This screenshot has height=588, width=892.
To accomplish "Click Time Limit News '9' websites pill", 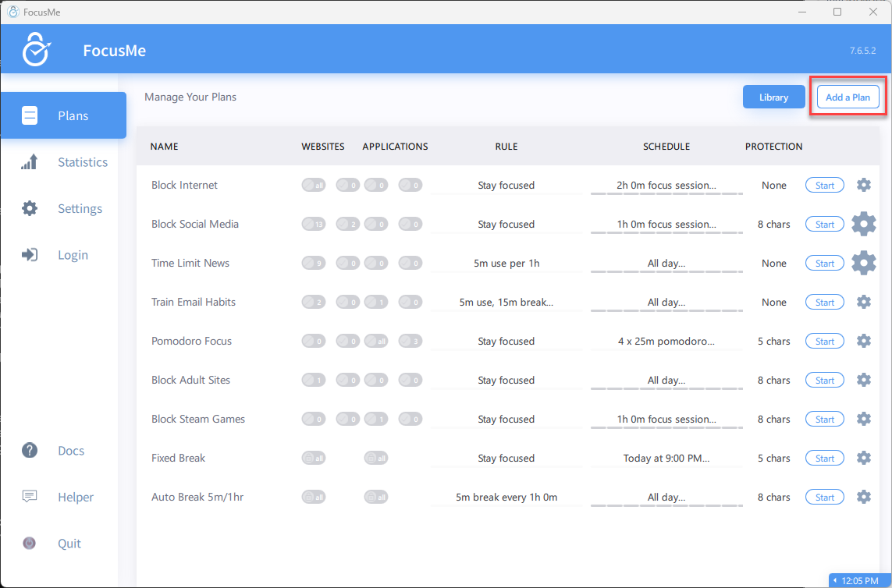I will [314, 263].
